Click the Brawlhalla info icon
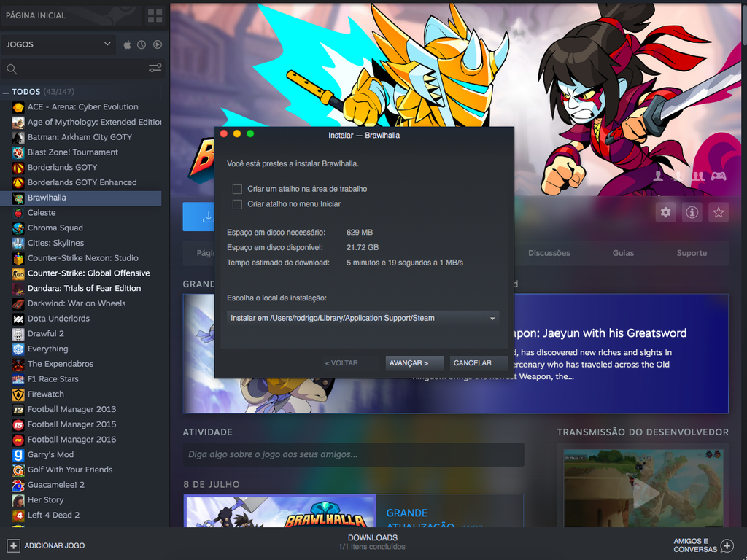This screenshot has width=747, height=560. pyautogui.click(x=692, y=212)
